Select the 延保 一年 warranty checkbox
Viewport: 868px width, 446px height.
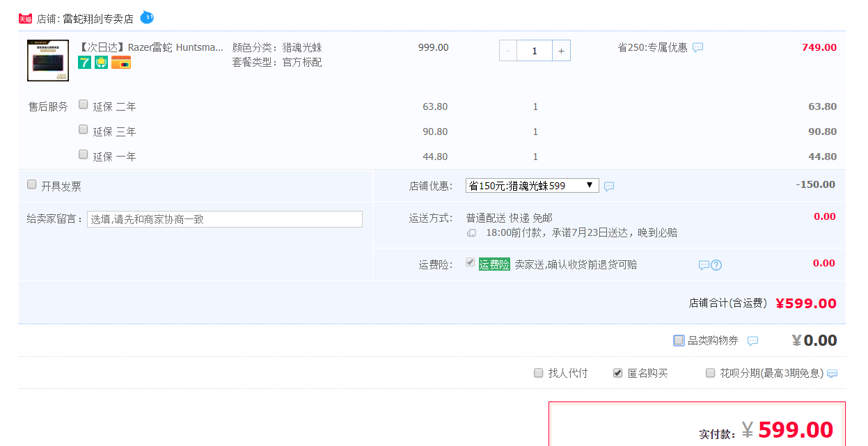(x=84, y=154)
